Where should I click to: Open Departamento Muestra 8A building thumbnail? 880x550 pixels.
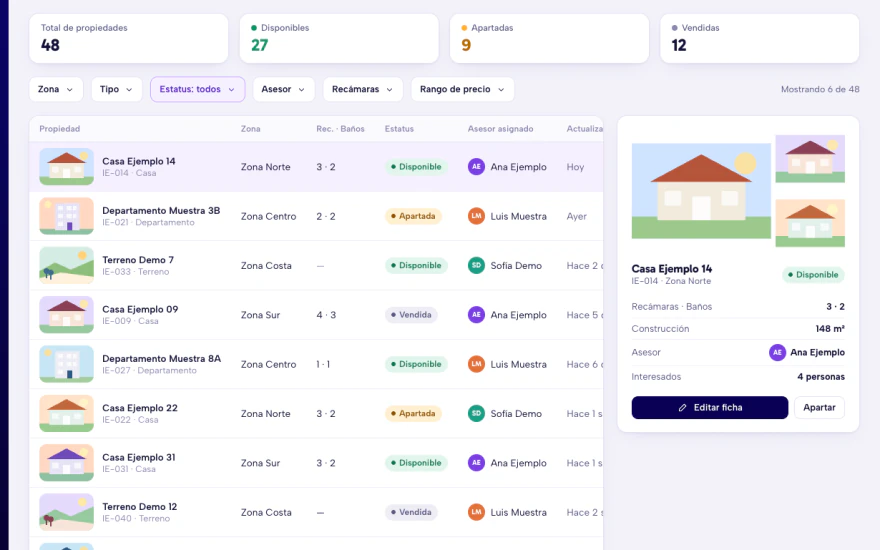[x=66, y=364]
